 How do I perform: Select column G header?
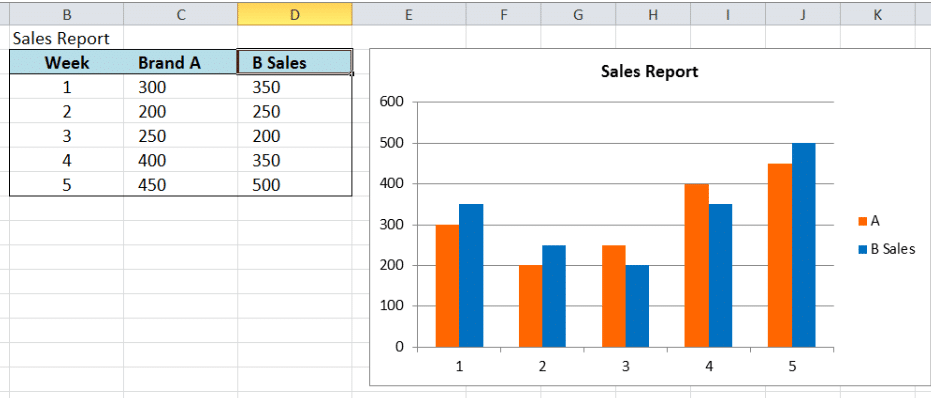point(578,15)
